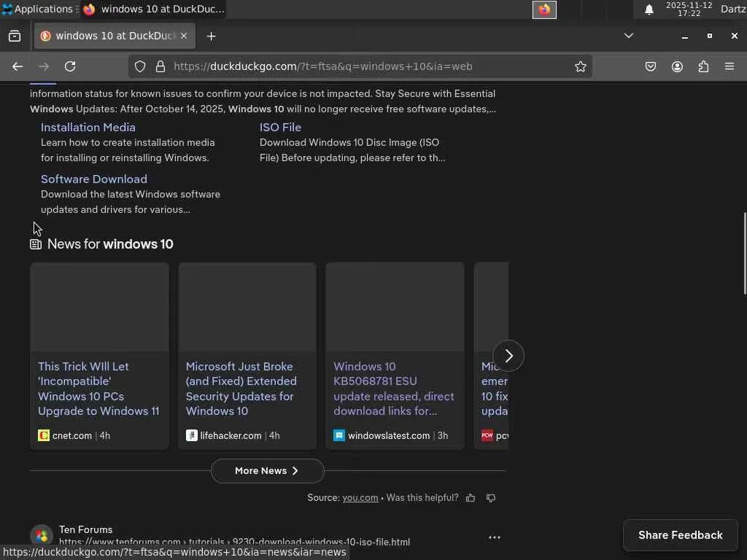Reload the current page

[x=70, y=66]
